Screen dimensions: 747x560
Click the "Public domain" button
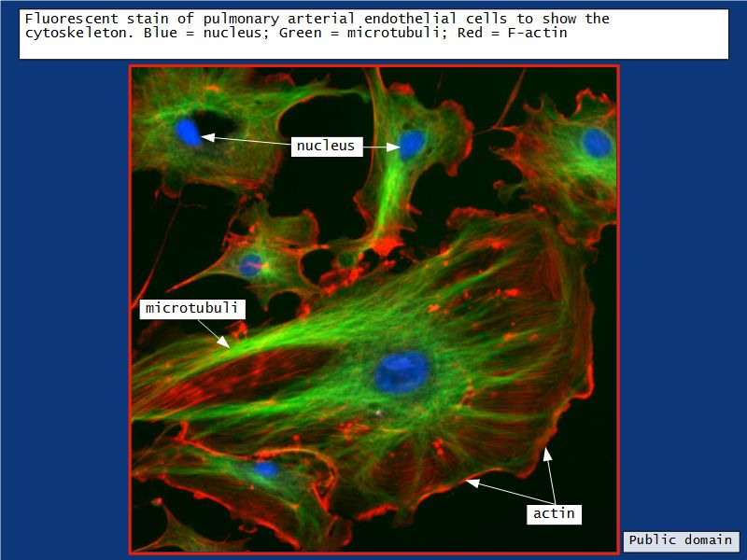681,541
